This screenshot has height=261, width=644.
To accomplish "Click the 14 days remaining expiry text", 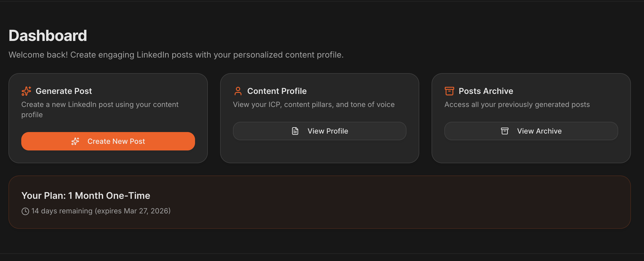I will click(101, 211).
